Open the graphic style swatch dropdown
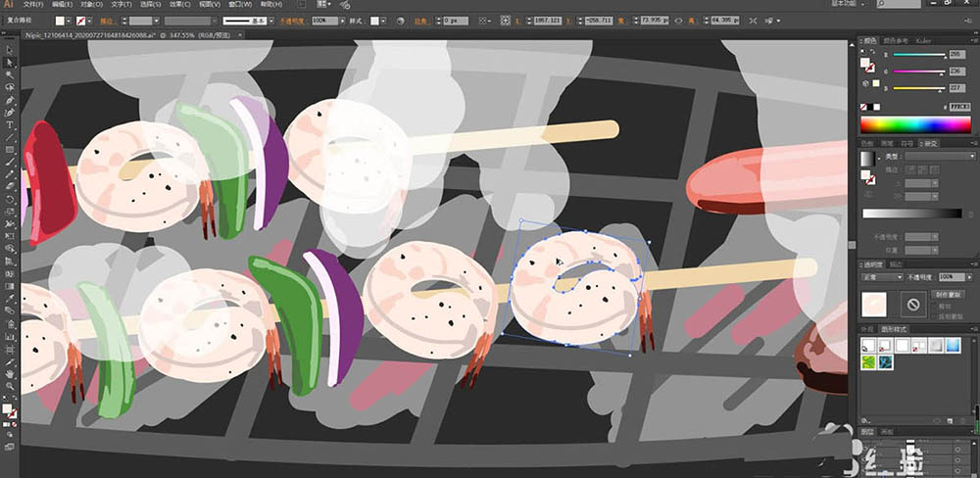This screenshot has height=478, width=980. [x=384, y=21]
